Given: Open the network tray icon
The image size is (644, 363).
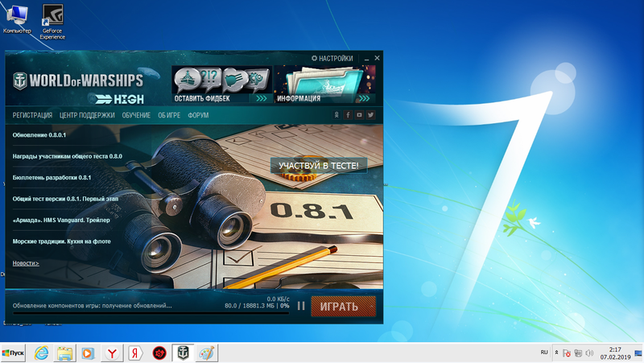Looking at the screenshot, I should point(578,353).
